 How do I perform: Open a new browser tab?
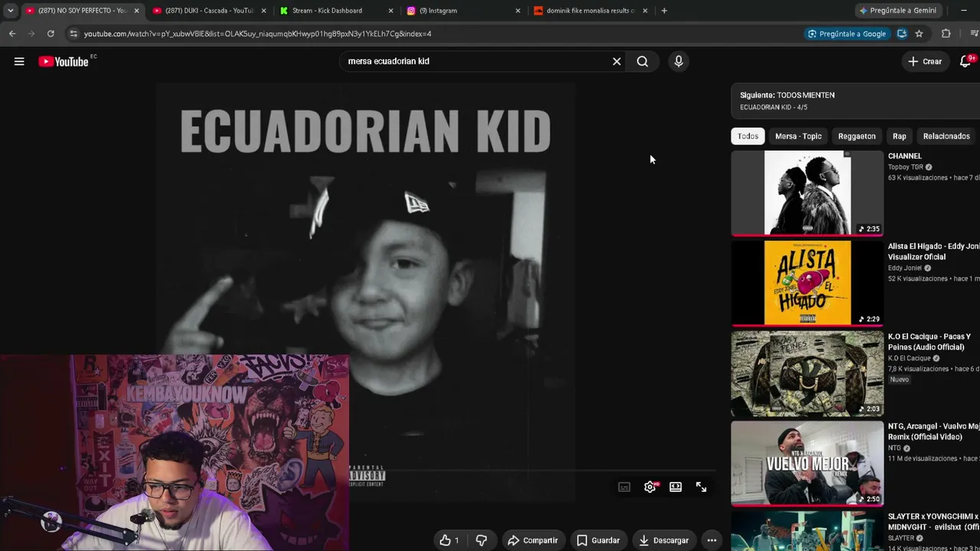tap(664, 11)
